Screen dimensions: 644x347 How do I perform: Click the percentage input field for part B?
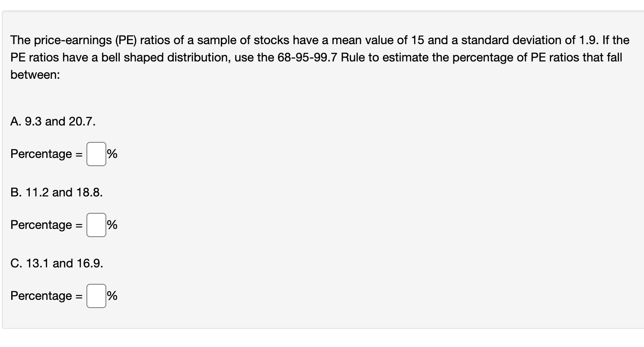point(96,225)
